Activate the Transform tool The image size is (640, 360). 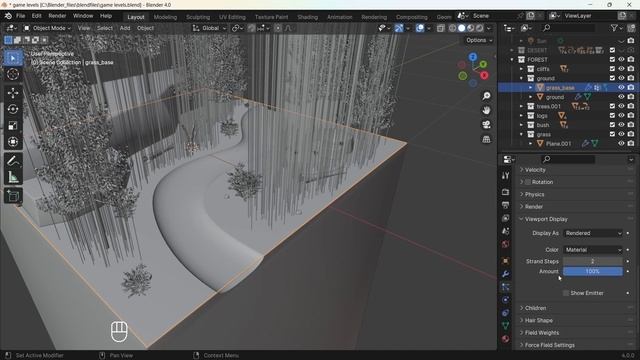[13, 142]
